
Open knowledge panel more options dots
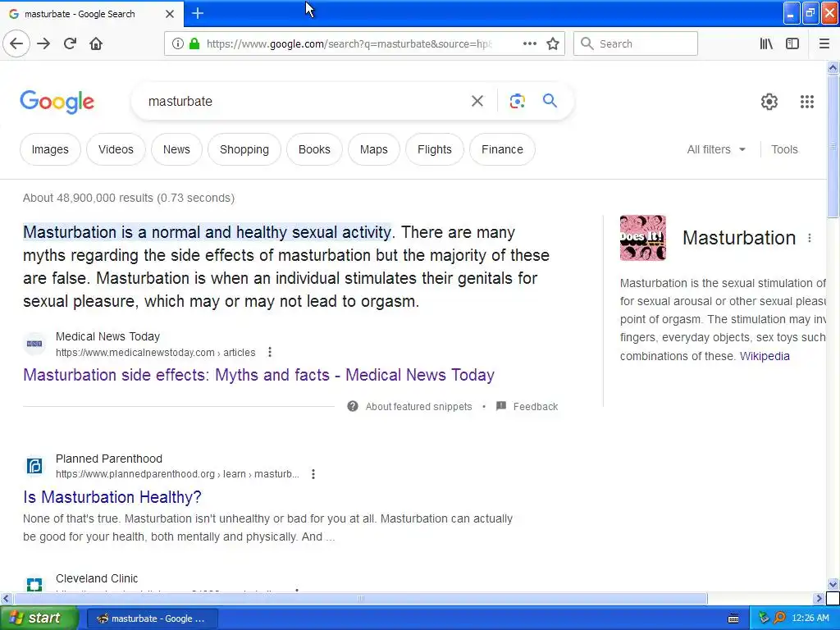pos(810,238)
